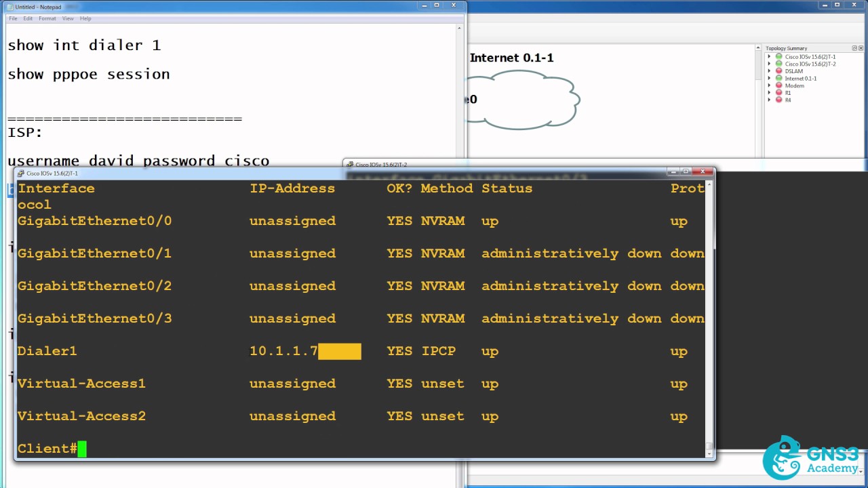This screenshot has width=868, height=488.
Task: Click 'username david password cisco' line in Notepad
Action: tap(138, 161)
